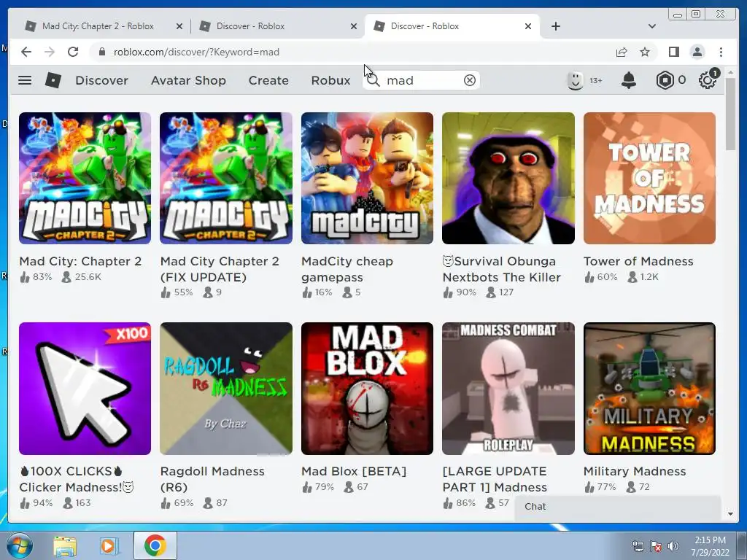Viewport: 747px width, 560px height.
Task: Open Mad City Chapter 2 (FIX UPDATE) link
Action: 220,269
